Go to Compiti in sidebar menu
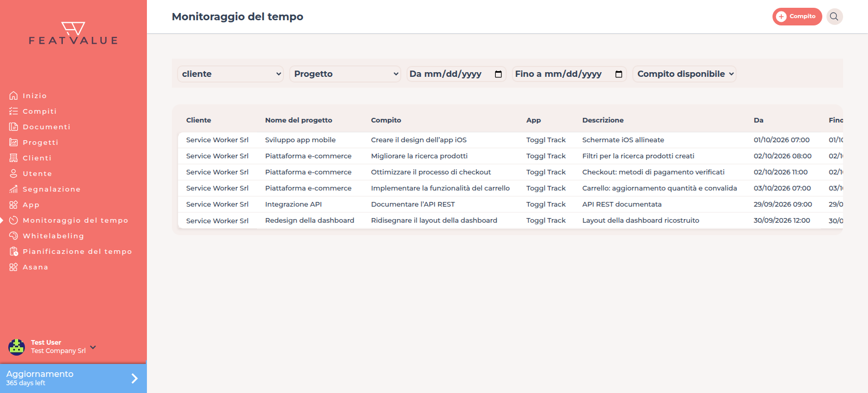This screenshot has width=868, height=393. 39,111
